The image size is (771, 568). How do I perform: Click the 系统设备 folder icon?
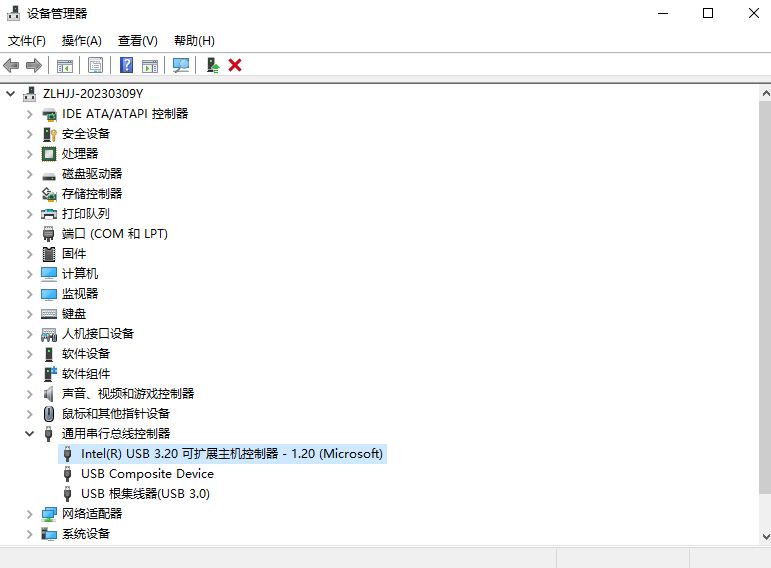click(49, 534)
